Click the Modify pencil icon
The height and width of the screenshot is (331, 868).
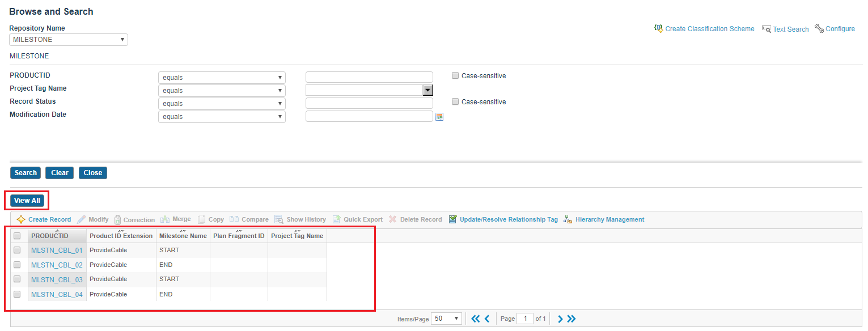pos(81,219)
